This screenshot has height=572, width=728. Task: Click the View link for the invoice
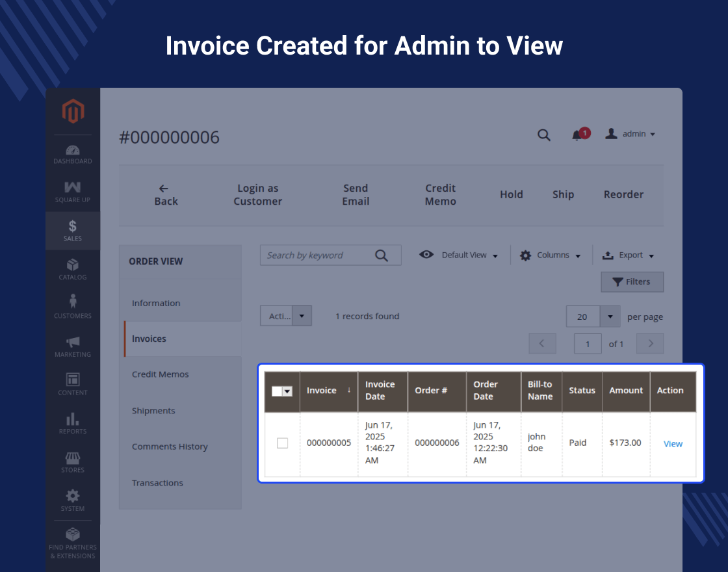point(673,444)
